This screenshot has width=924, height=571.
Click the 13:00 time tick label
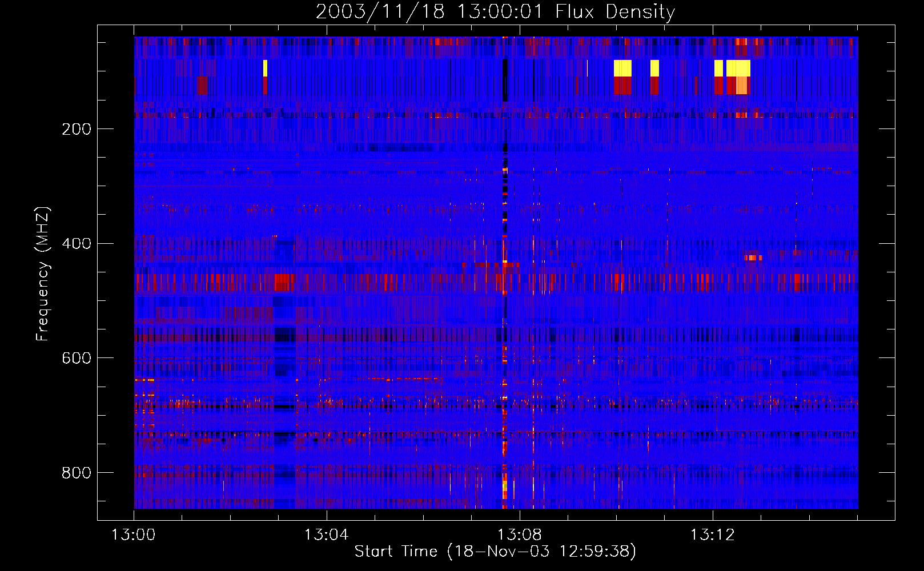pos(134,535)
